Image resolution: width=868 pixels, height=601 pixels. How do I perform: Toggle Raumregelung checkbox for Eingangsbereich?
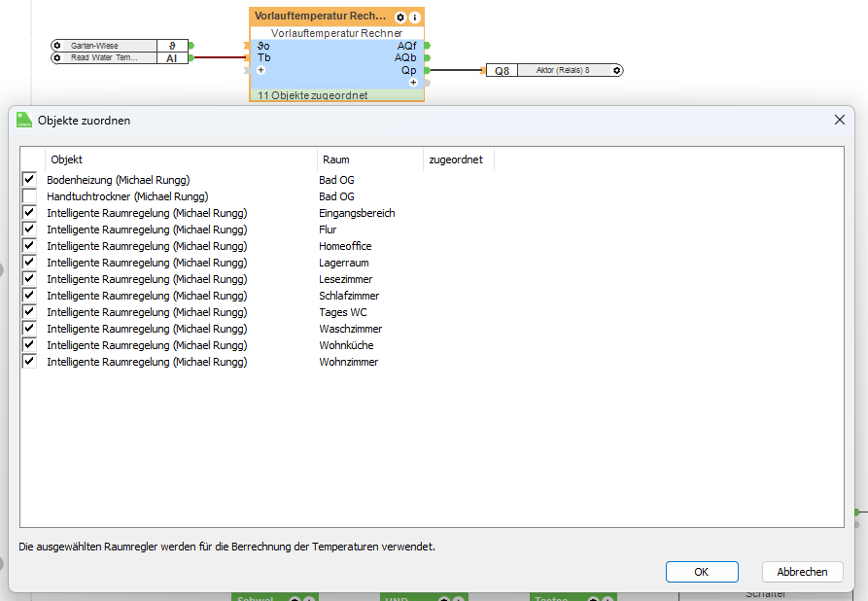[29, 213]
